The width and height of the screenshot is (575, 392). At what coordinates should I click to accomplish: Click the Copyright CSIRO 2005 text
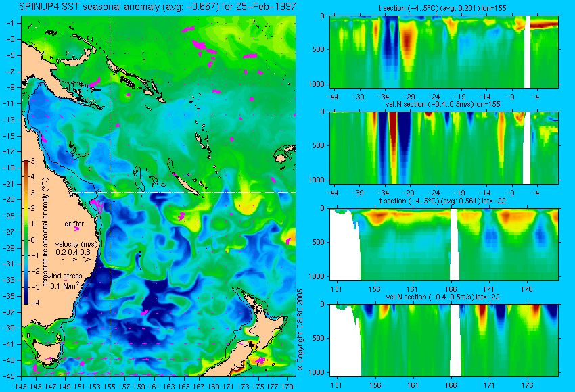[x=300, y=329]
